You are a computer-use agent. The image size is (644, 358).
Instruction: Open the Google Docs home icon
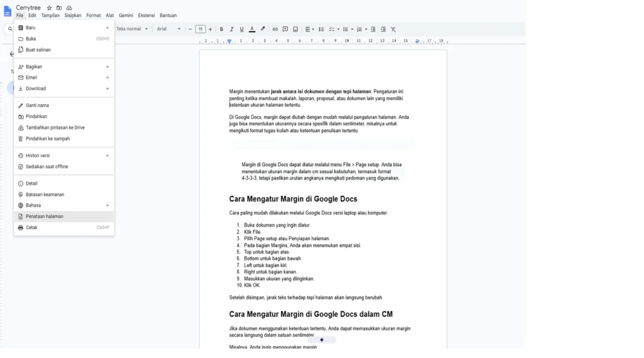tap(7, 11)
